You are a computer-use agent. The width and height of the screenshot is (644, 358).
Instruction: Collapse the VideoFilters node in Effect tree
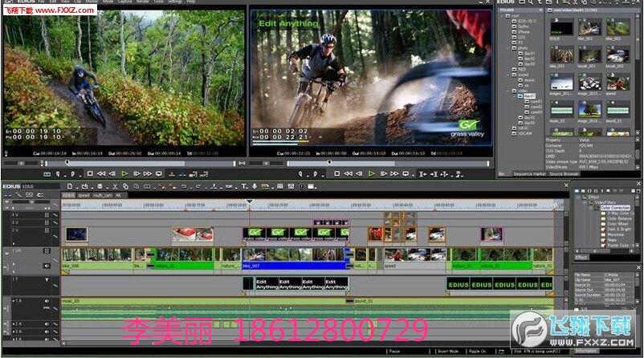(584, 201)
